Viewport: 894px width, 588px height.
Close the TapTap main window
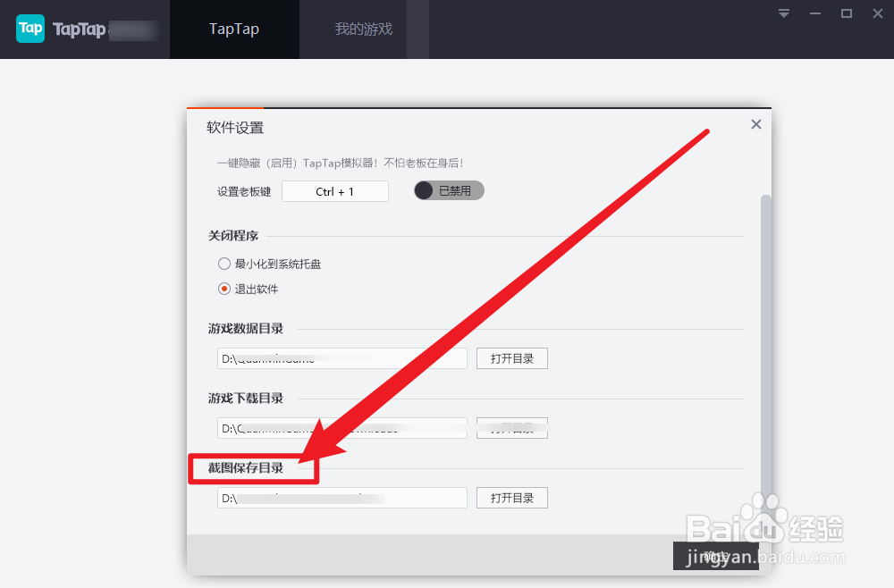point(878,13)
